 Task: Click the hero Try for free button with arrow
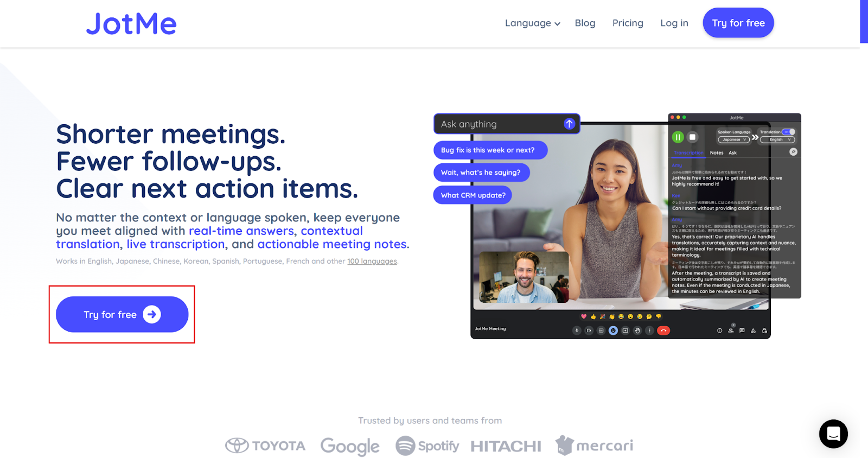[122, 314]
